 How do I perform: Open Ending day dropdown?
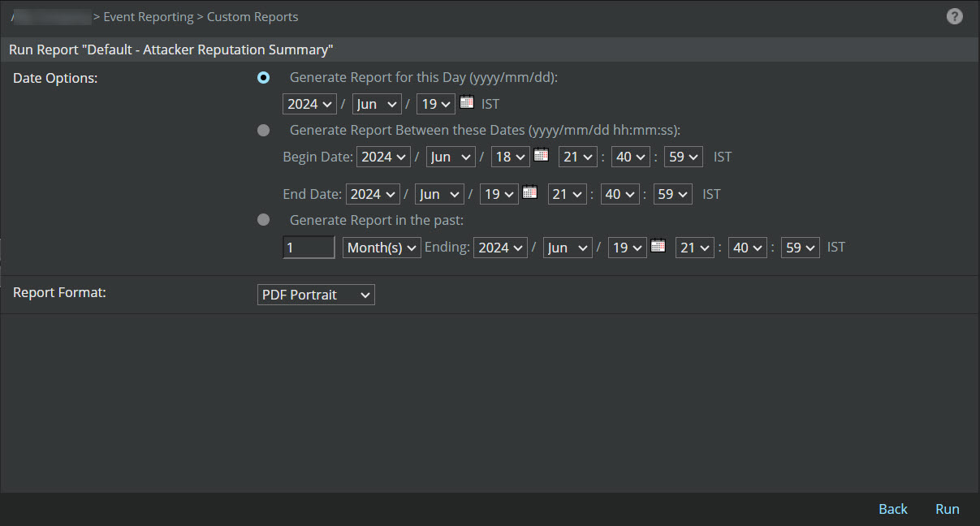tap(628, 248)
